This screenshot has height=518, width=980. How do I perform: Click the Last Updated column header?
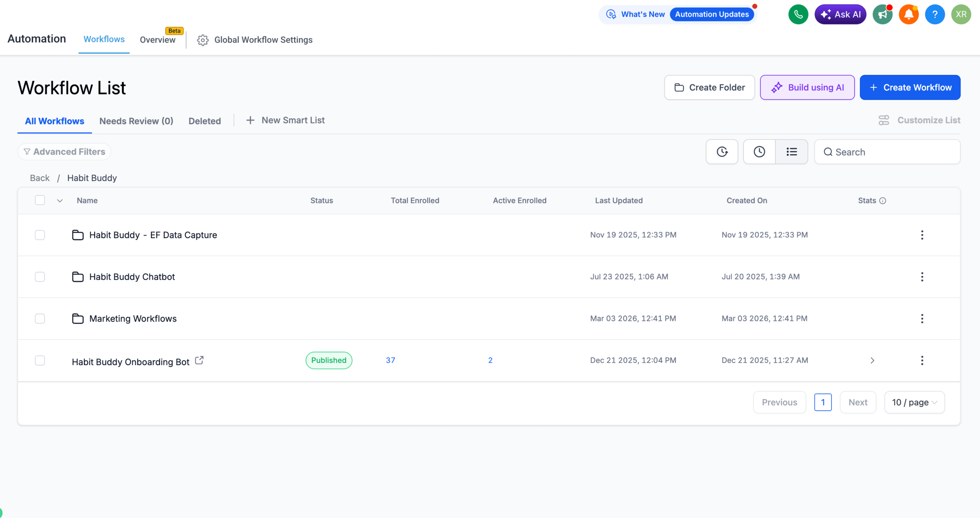pos(619,201)
